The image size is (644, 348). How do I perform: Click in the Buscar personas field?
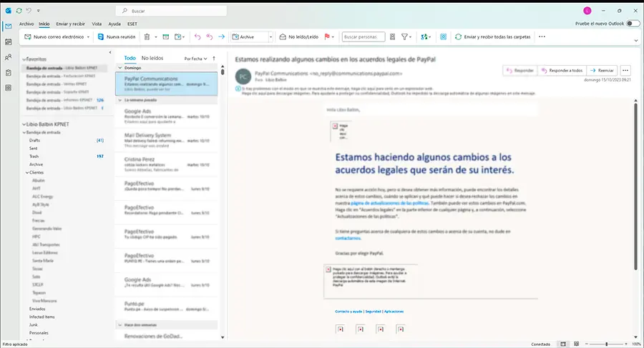click(x=364, y=37)
